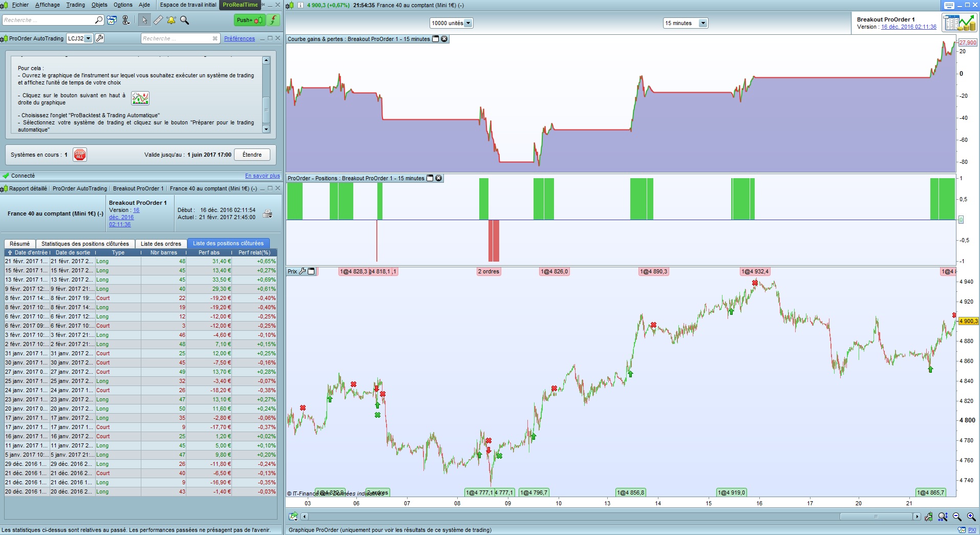980x535 pixels.
Task: Open the Options menu
Action: click(123, 5)
